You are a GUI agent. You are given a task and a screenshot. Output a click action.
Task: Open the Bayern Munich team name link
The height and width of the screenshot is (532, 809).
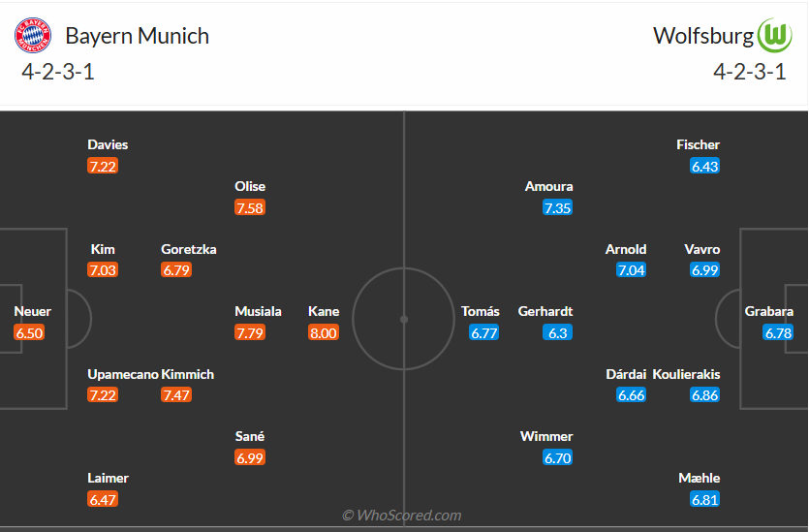[x=137, y=37]
